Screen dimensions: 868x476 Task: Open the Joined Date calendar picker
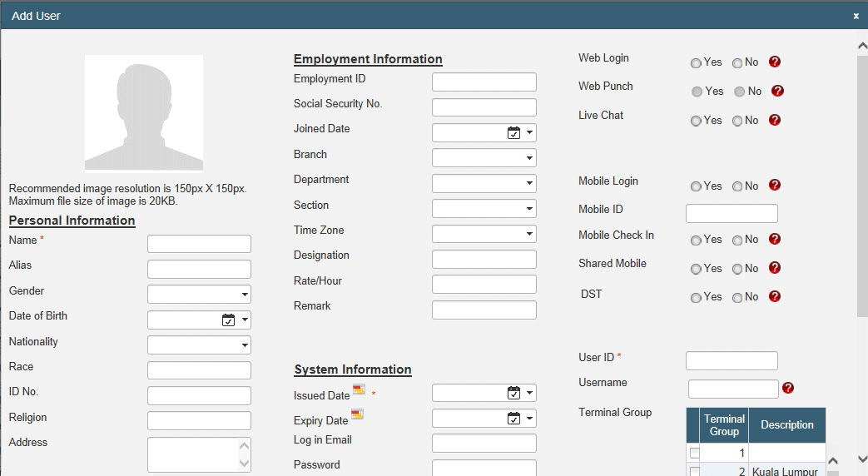pos(513,133)
